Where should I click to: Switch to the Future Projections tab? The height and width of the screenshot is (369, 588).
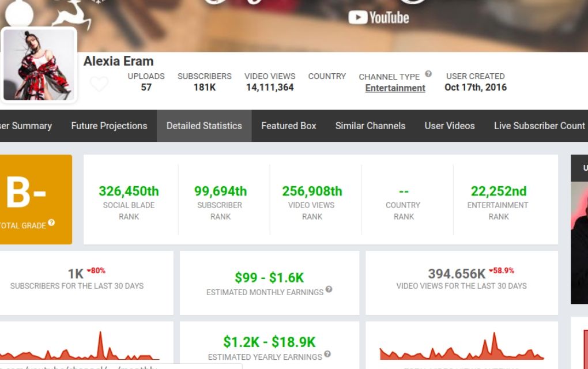pos(109,126)
